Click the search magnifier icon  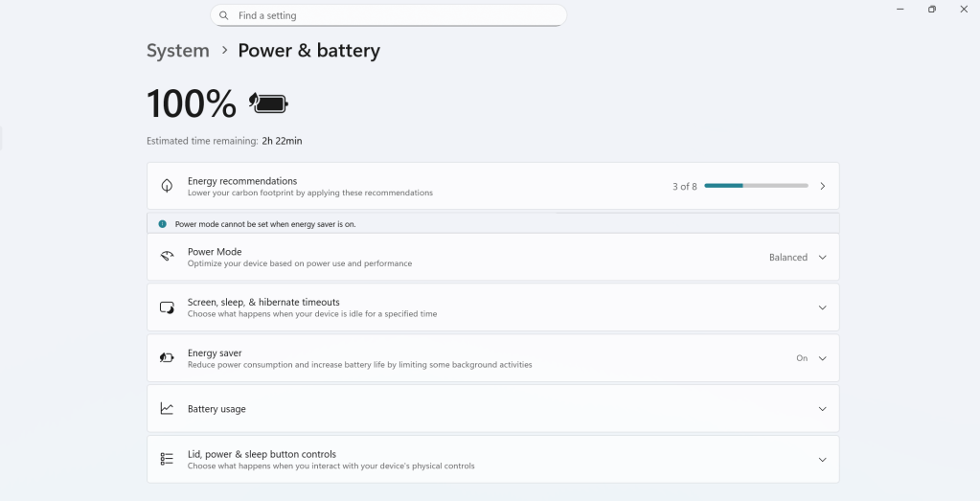[224, 15]
